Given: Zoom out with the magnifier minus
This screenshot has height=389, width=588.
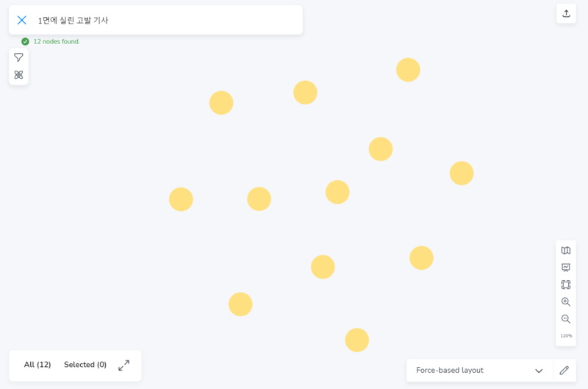Looking at the screenshot, I should click(x=566, y=318).
